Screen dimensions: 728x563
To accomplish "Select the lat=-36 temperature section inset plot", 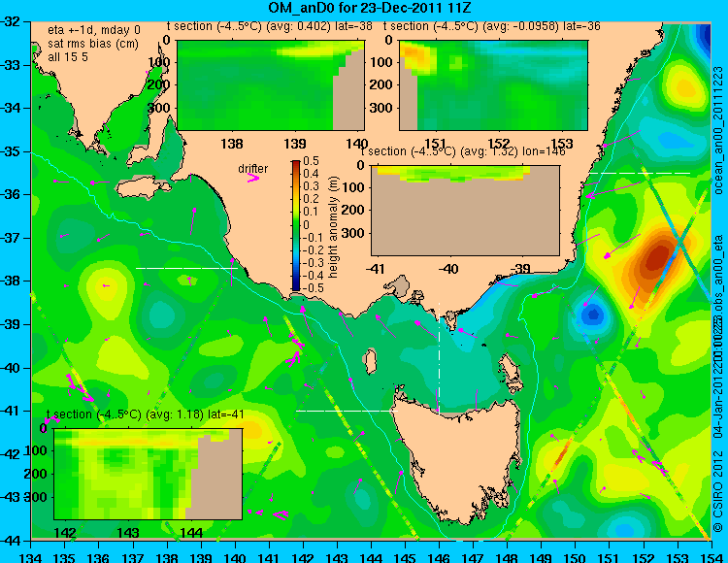I will pyautogui.click(x=493, y=85).
